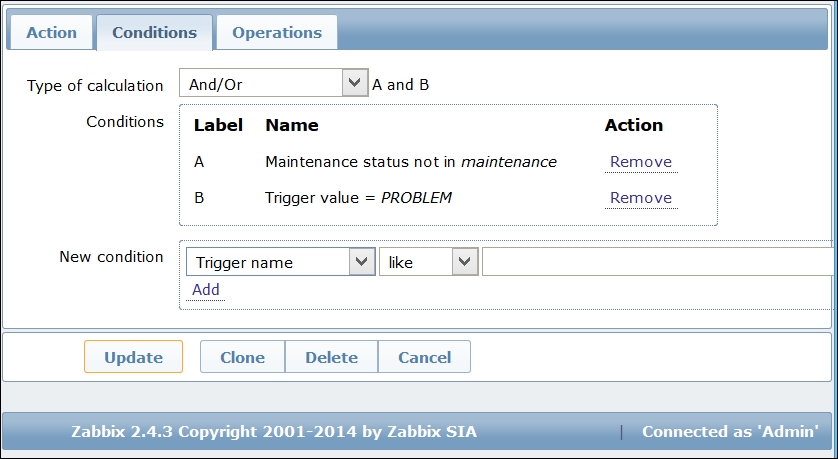The width and height of the screenshot is (838, 459).
Task: Remove condition B for trigger value
Action: click(x=641, y=198)
